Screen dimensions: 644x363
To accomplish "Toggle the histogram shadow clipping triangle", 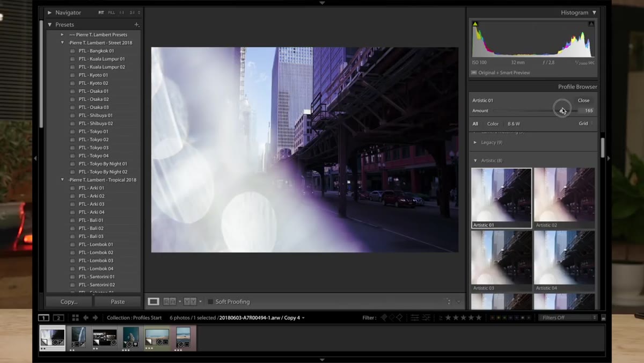I will 475,24.
